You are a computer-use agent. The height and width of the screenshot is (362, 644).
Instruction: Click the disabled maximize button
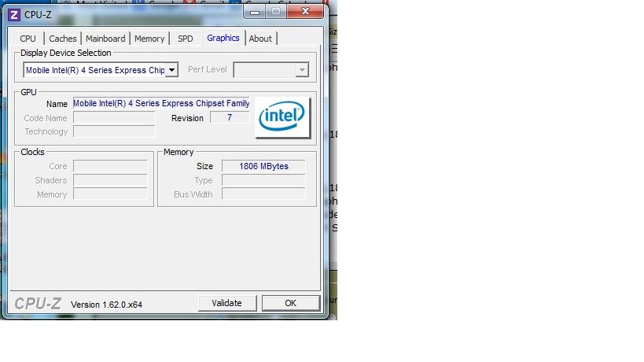(277, 13)
